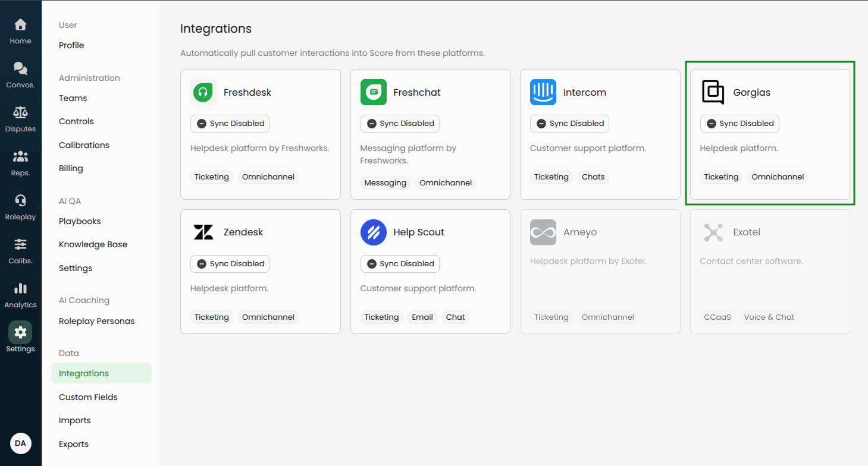Open the DA user avatar

pyautogui.click(x=21, y=443)
